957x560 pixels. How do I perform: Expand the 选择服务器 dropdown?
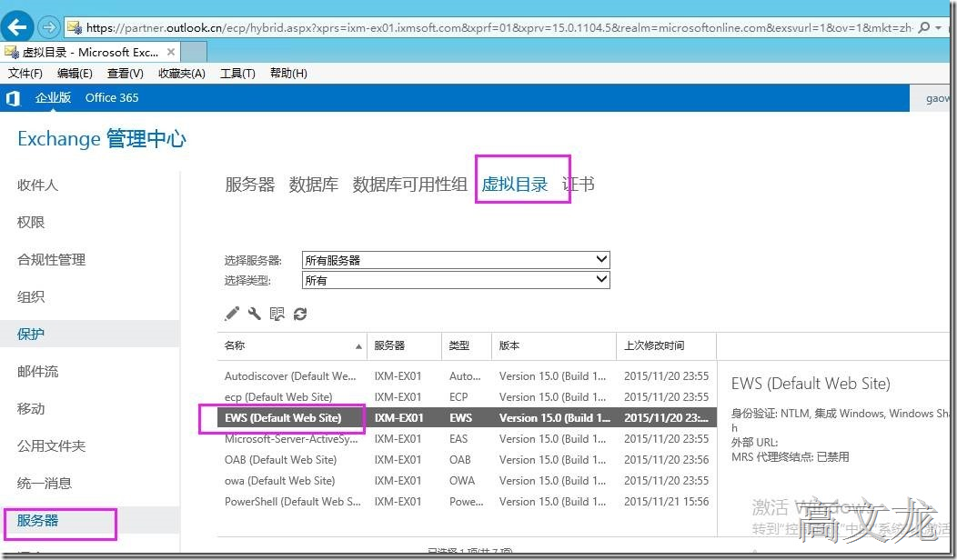pos(456,260)
